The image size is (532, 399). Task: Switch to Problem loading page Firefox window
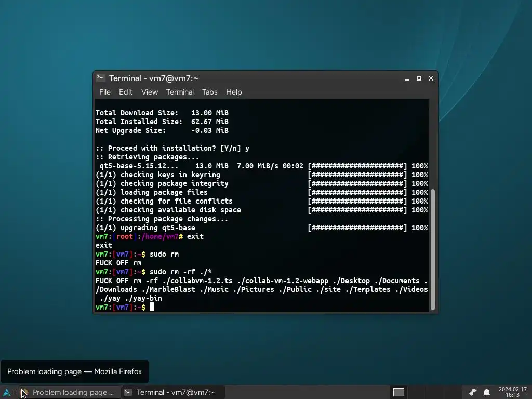coord(70,392)
